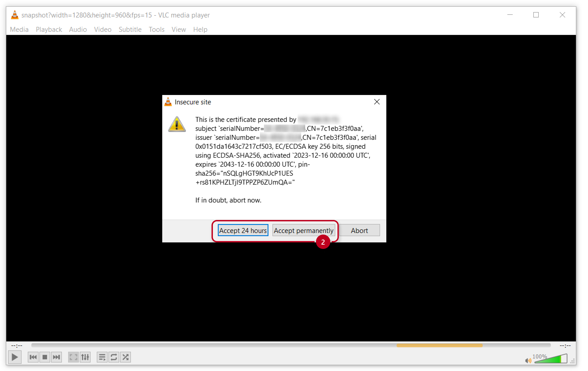Click 'If in doubt, abort now.' text
The height and width of the screenshot is (371, 588).
coord(228,200)
